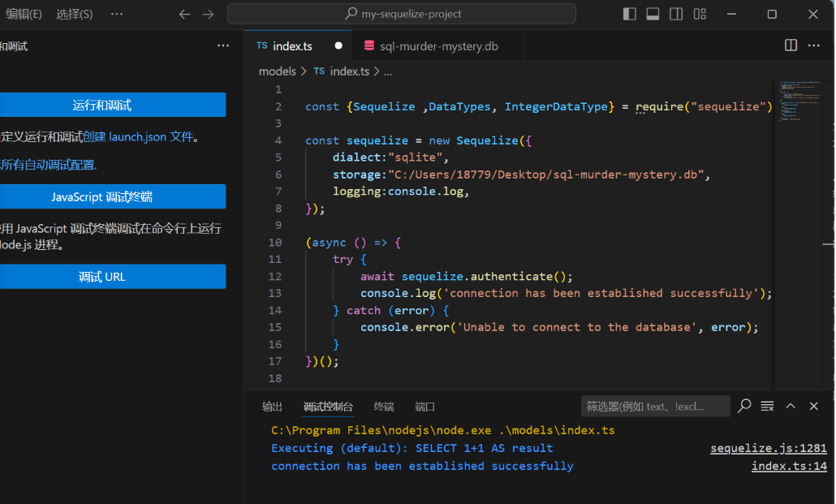Click the JavaScript 调试终端 button
Viewport: 836px width, 504px height.
113,196
